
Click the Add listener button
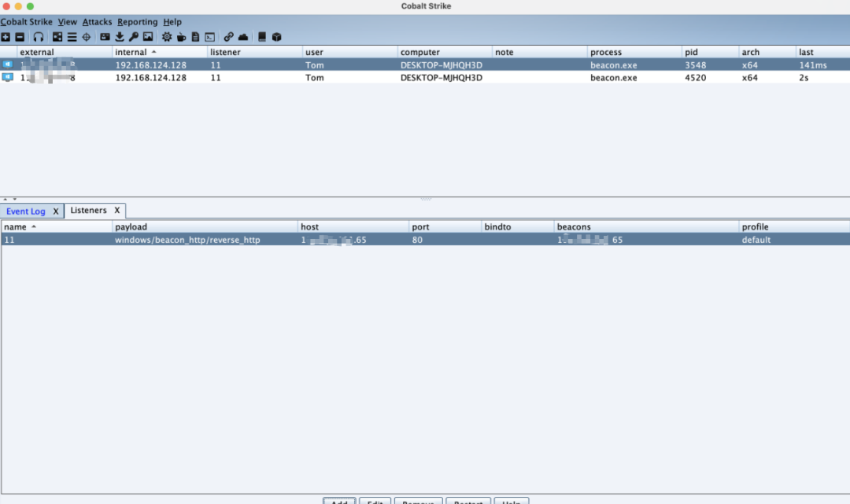pyautogui.click(x=339, y=501)
